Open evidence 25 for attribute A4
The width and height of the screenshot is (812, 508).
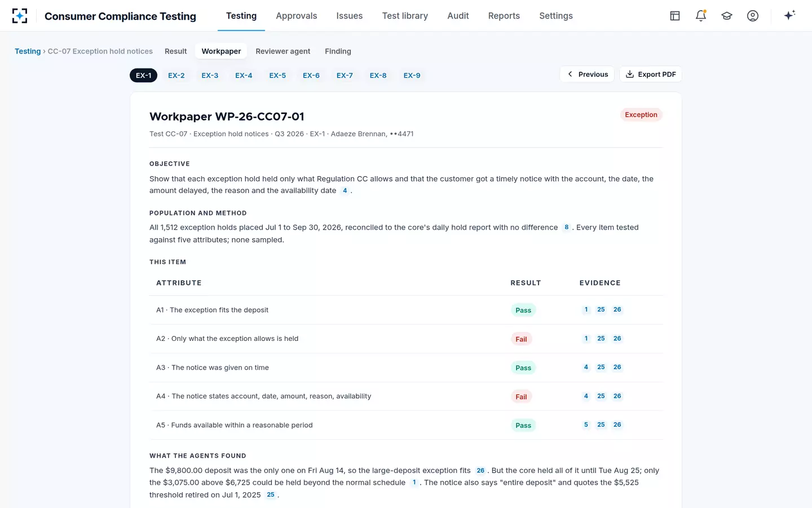point(601,396)
